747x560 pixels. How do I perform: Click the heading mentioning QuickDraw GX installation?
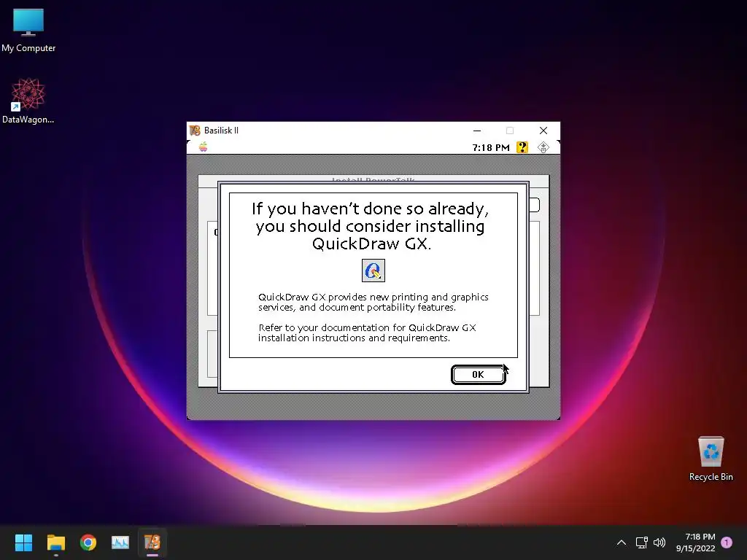371,226
